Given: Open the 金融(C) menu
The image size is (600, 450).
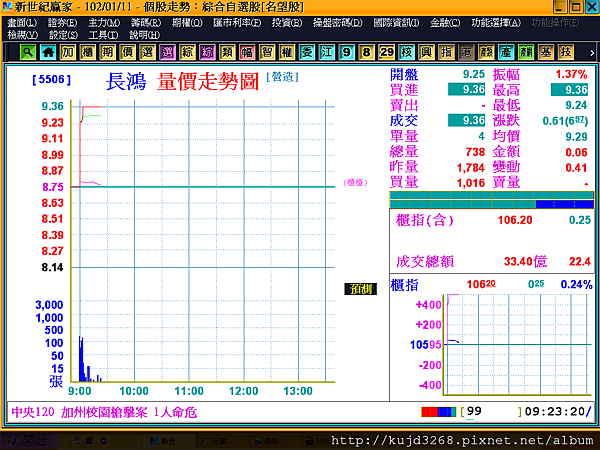Looking at the screenshot, I should click(445, 23).
